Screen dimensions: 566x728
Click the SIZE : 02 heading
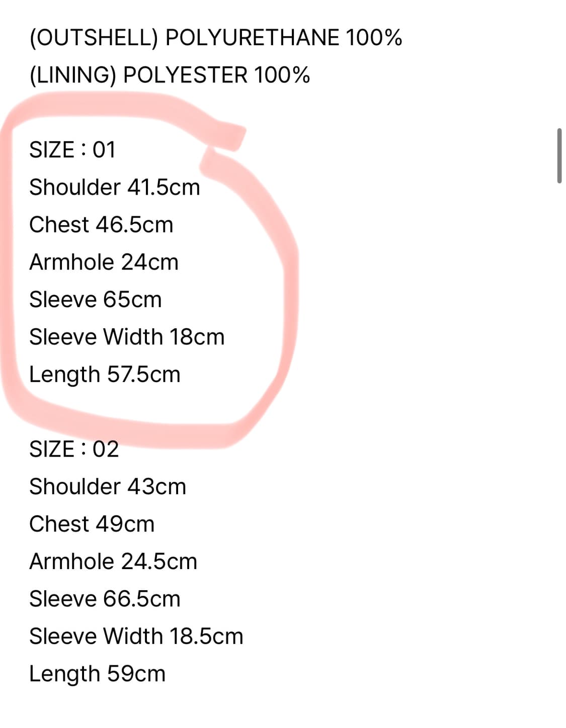[x=74, y=449]
